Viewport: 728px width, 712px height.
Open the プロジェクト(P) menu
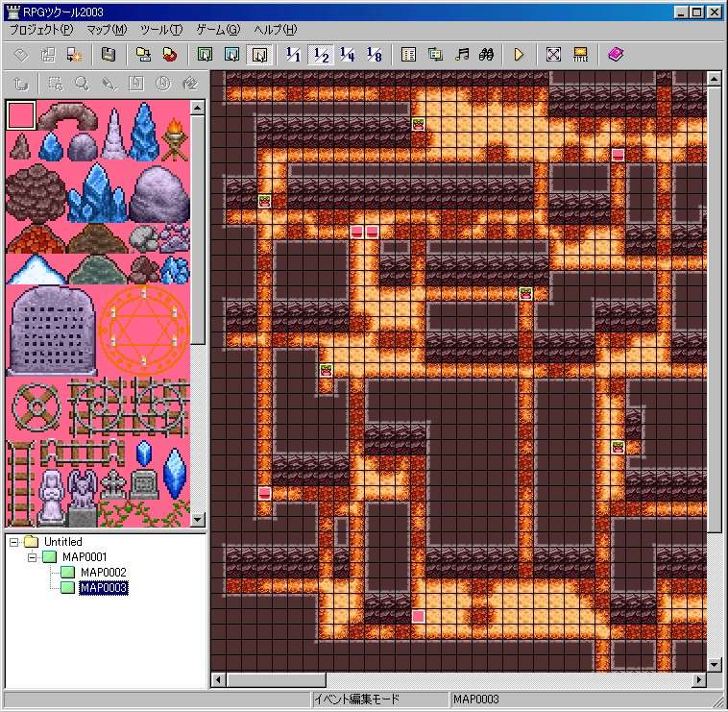point(41,30)
